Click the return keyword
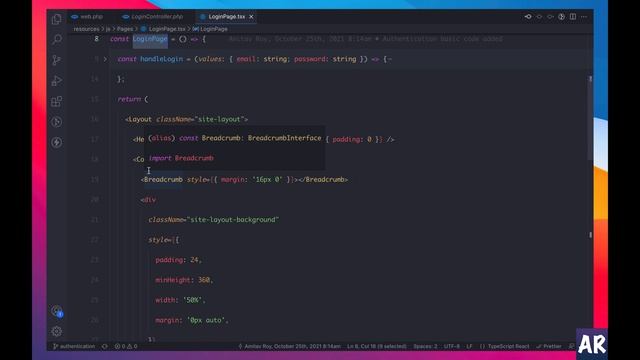 [129, 99]
